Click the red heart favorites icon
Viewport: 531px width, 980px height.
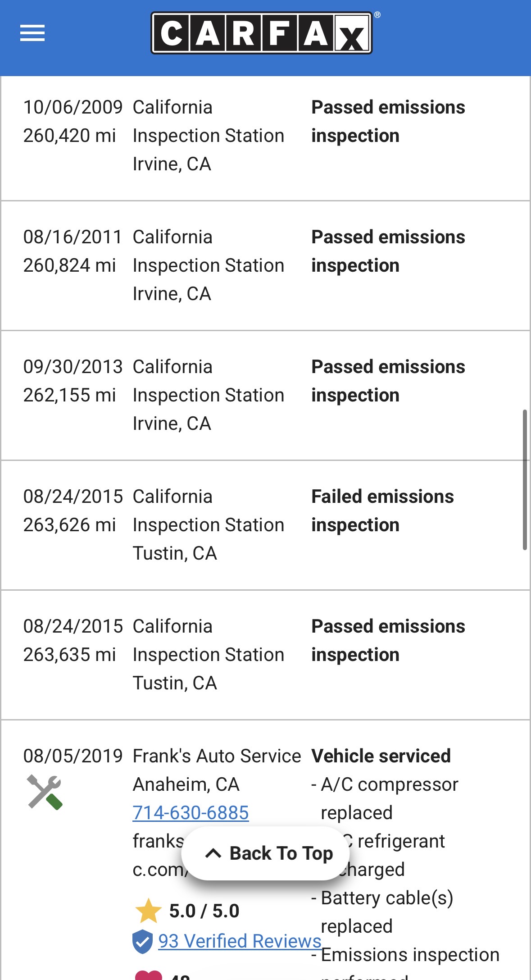click(x=149, y=975)
